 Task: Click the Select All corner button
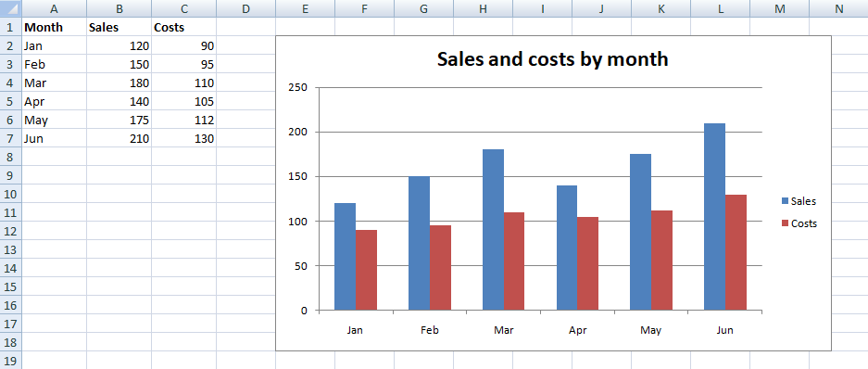10,8
